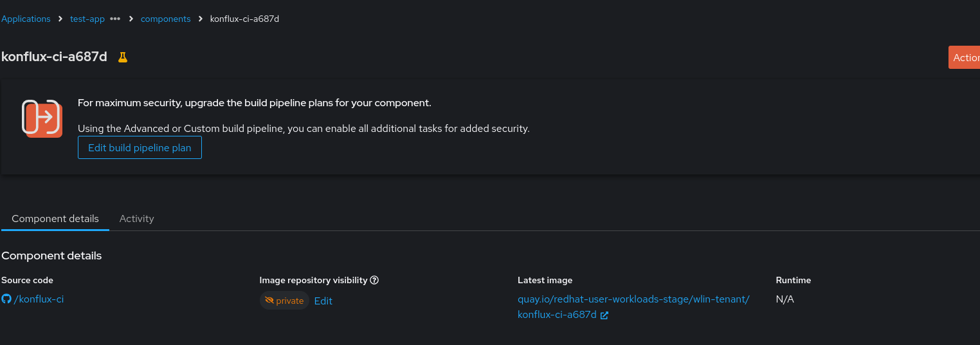The height and width of the screenshot is (345, 980).
Task: Switch to the Activity tab
Action: [x=136, y=219]
